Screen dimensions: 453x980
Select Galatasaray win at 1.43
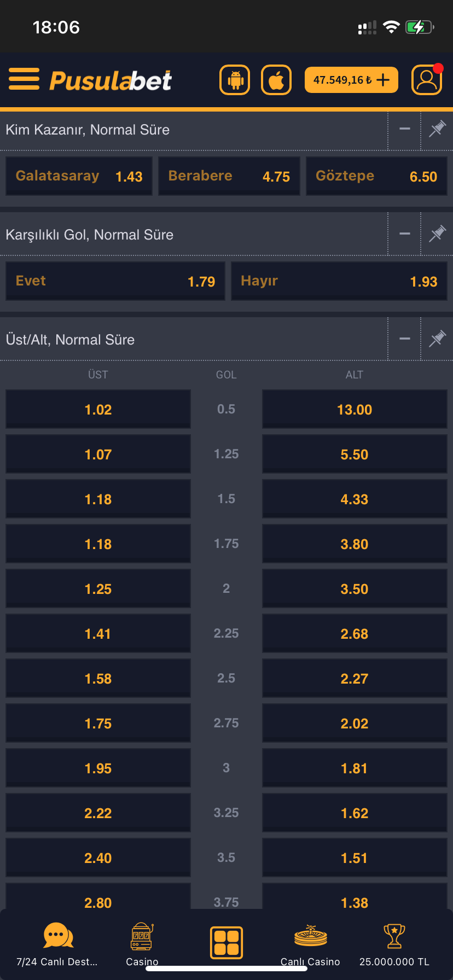pos(79,176)
